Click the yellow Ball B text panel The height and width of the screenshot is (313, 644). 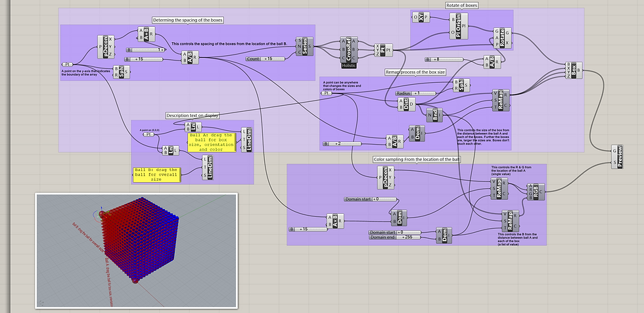[x=156, y=174]
